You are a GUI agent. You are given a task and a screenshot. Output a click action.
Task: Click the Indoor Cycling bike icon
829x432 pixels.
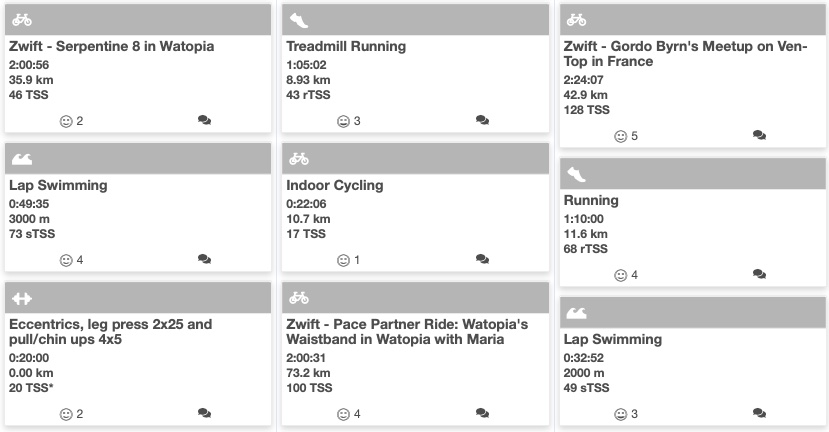(299, 159)
